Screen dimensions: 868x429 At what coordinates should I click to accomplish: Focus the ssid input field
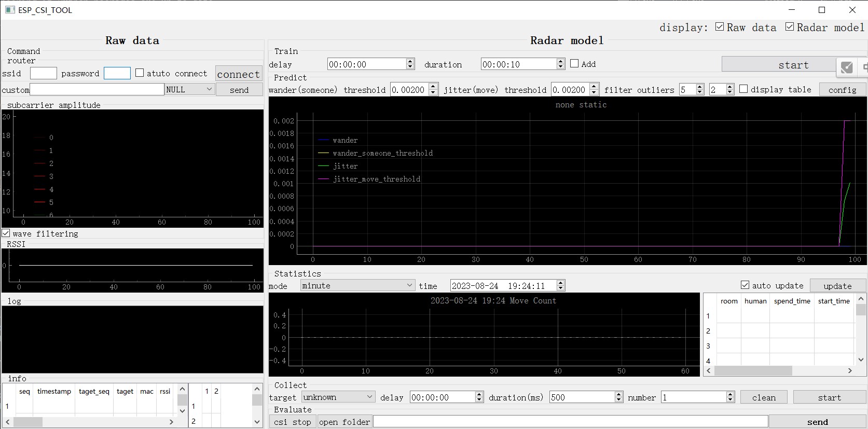[x=44, y=73]
